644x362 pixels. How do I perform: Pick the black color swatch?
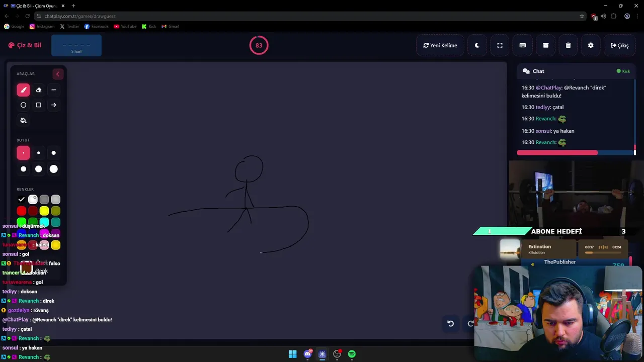[x=21, y=200]
